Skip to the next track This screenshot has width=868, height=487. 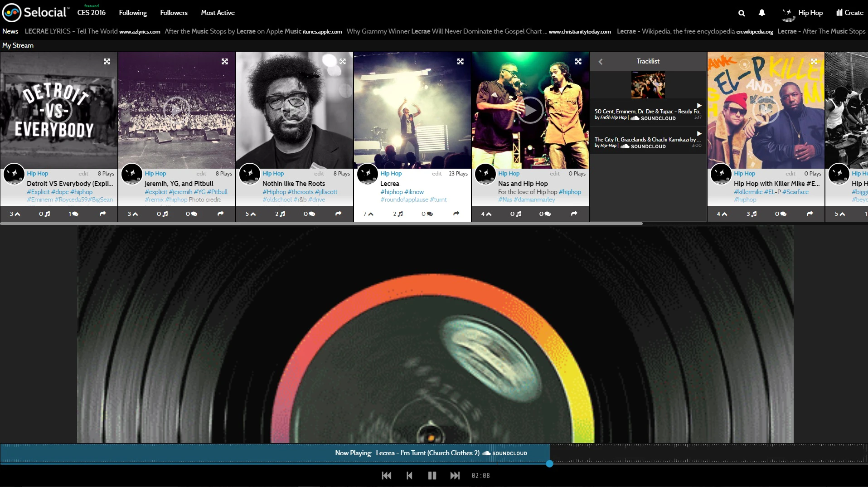pyautogui.click(x=455, y=475)
